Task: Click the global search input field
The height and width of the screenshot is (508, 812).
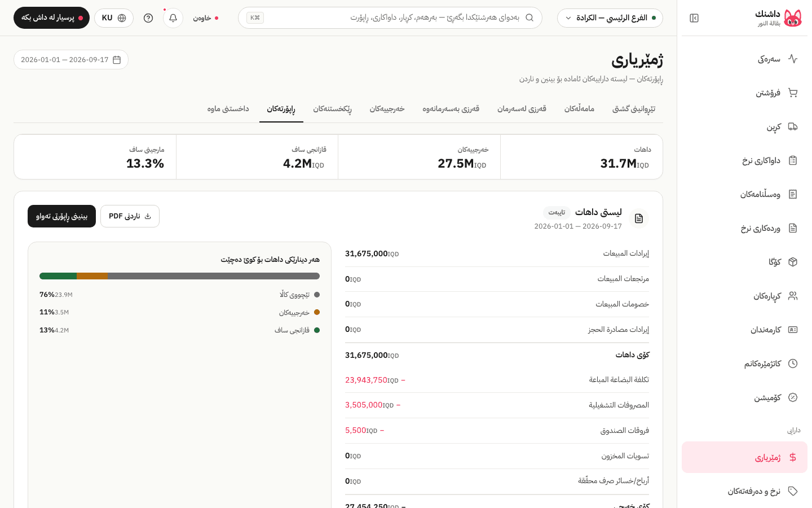Action: 390,18
